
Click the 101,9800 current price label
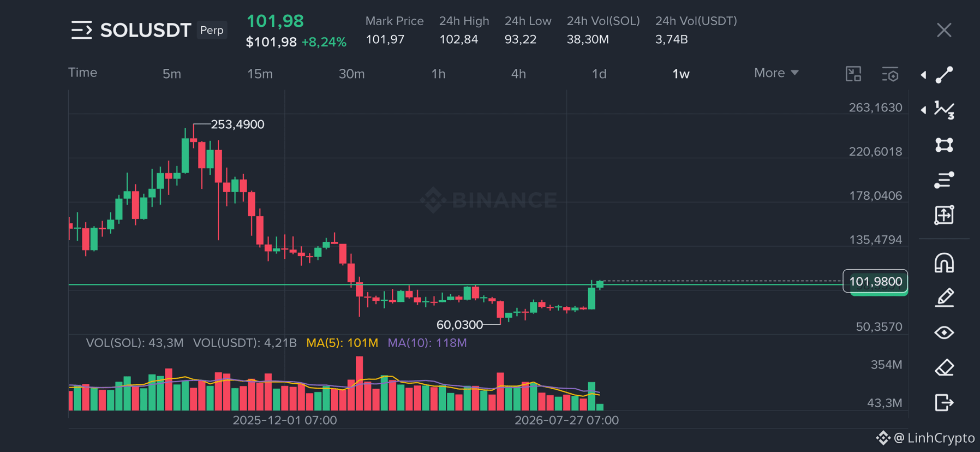point(875,282)
